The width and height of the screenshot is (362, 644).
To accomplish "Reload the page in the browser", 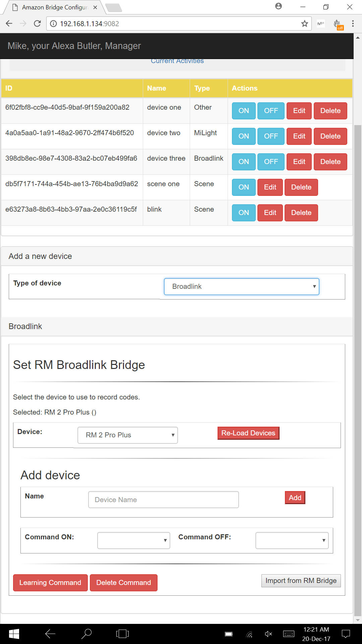I will (x=38, y=23).
